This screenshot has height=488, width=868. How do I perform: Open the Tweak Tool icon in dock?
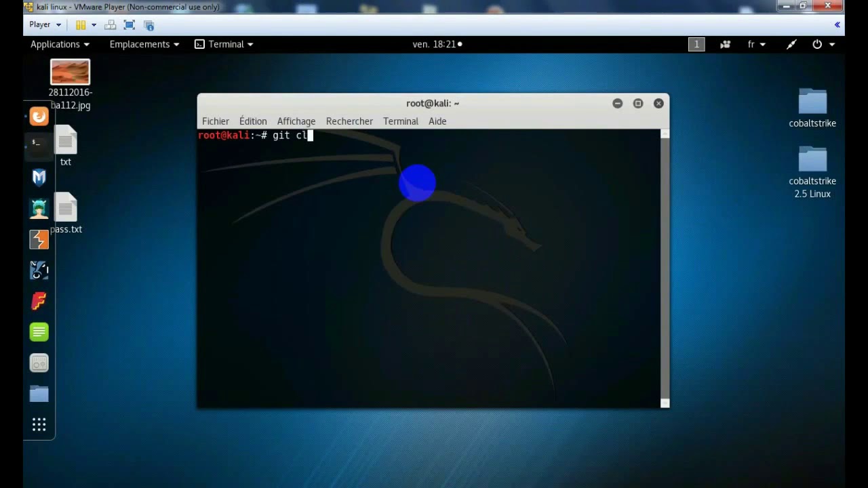(39, 363)
